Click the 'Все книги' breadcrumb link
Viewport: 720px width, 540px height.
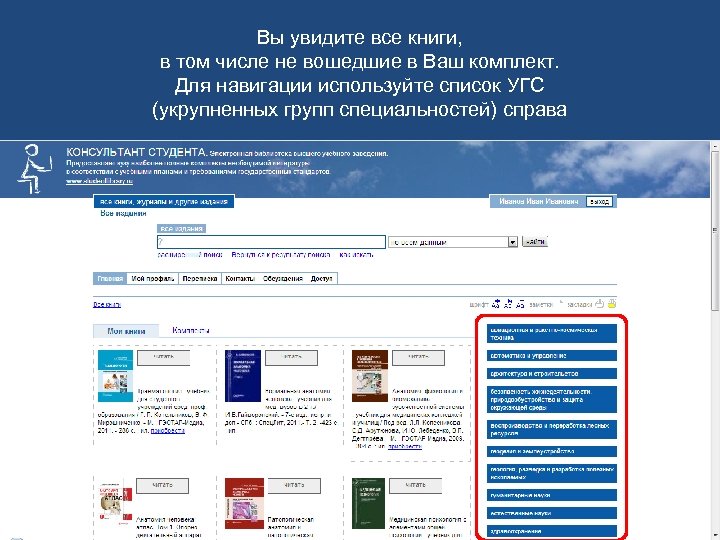click(107, 304)
